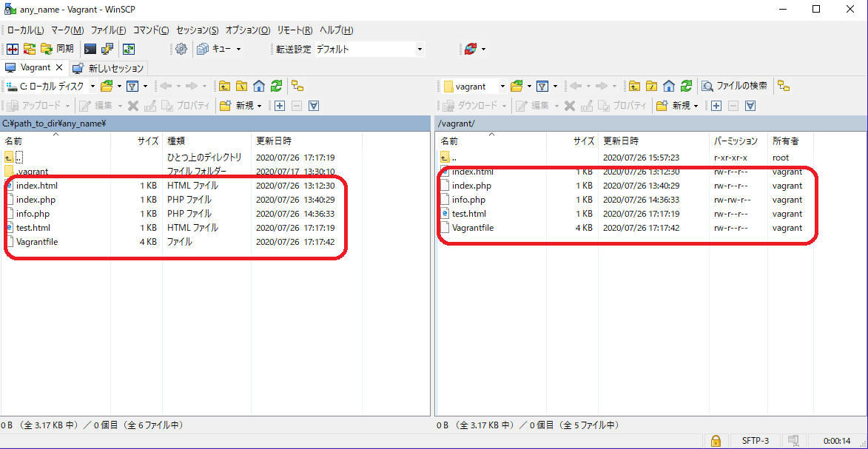Click remote panel select-all funnel icon
Viewport: 868px width, 449px height.
coord(750,105)
